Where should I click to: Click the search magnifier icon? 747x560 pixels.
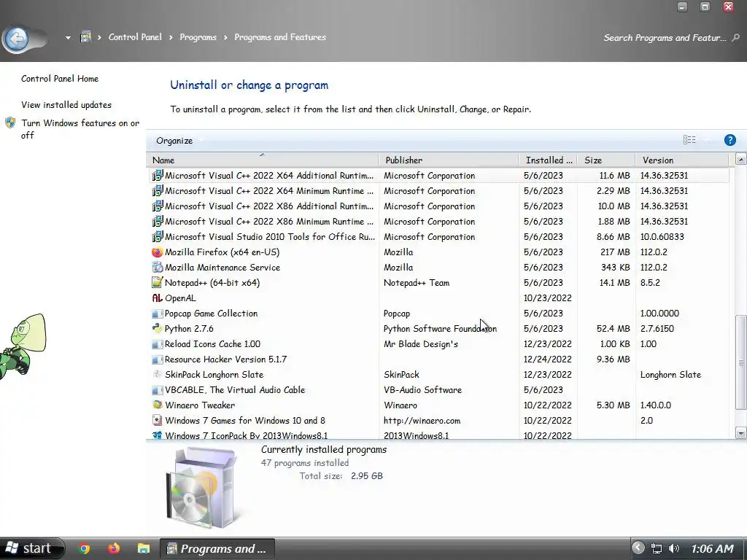point(735,38)
